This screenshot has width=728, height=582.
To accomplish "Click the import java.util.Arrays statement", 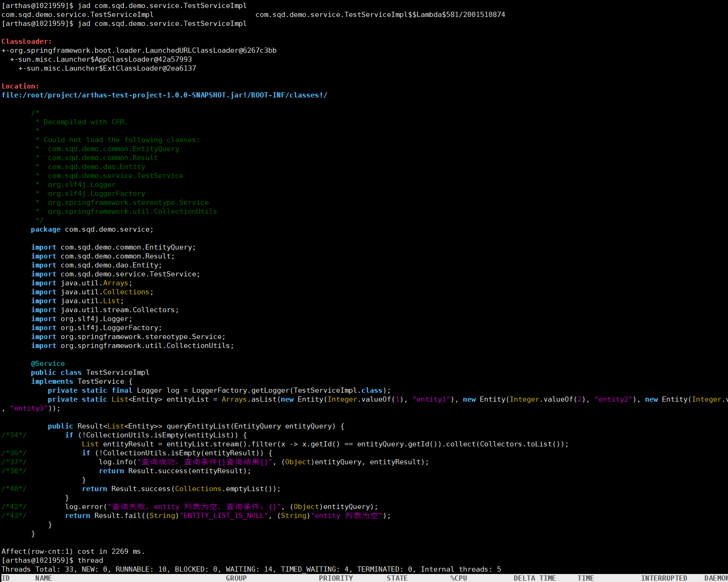I will click(x=82, y=283).
